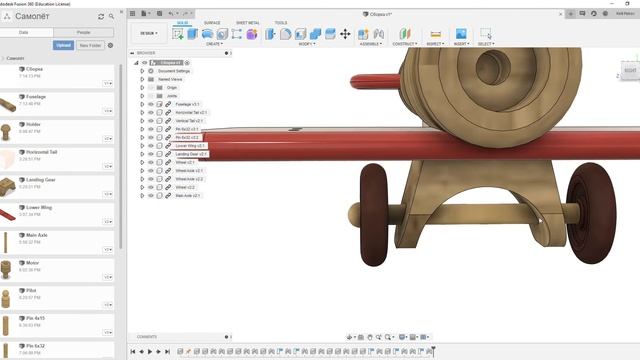Switch to the Tools tab
The image size is (640, 360).
[280, 23]
